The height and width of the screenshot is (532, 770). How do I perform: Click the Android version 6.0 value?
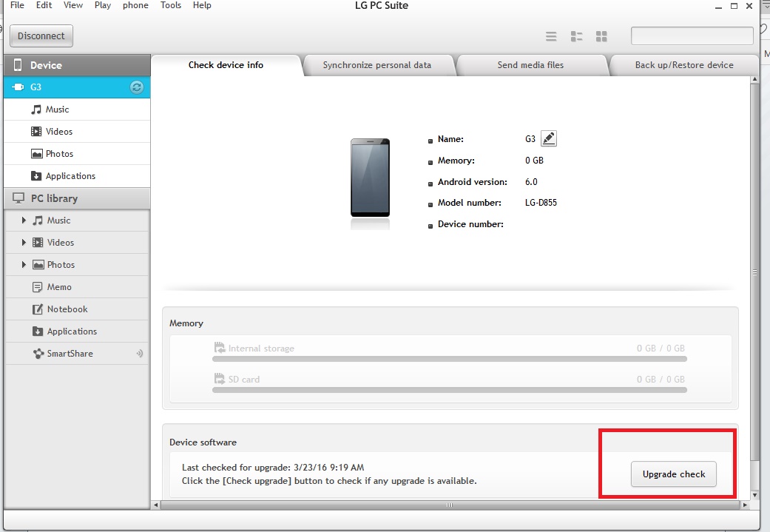tap(531, 182)
